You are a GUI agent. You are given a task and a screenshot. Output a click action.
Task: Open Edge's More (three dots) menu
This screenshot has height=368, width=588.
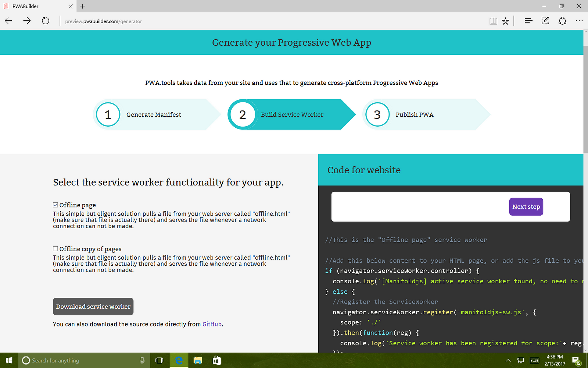point(579,21)
